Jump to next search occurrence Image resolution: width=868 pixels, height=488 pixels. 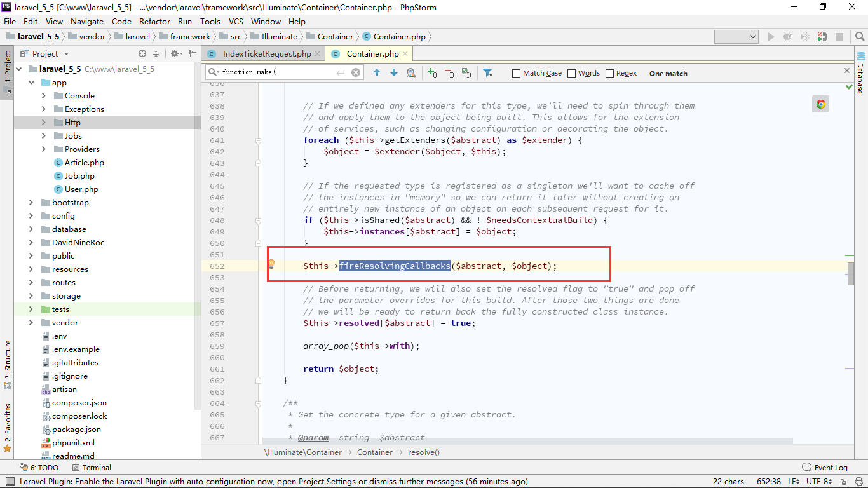tap(394, 73)
